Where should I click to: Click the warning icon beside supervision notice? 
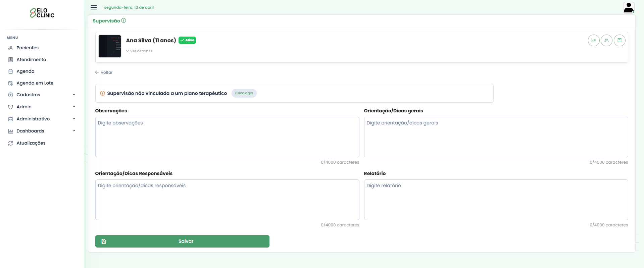[102, 93]
